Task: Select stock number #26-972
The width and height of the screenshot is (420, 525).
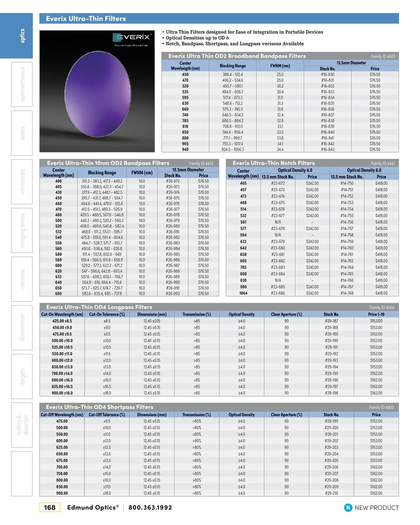Action: click(x=173, y=181)
